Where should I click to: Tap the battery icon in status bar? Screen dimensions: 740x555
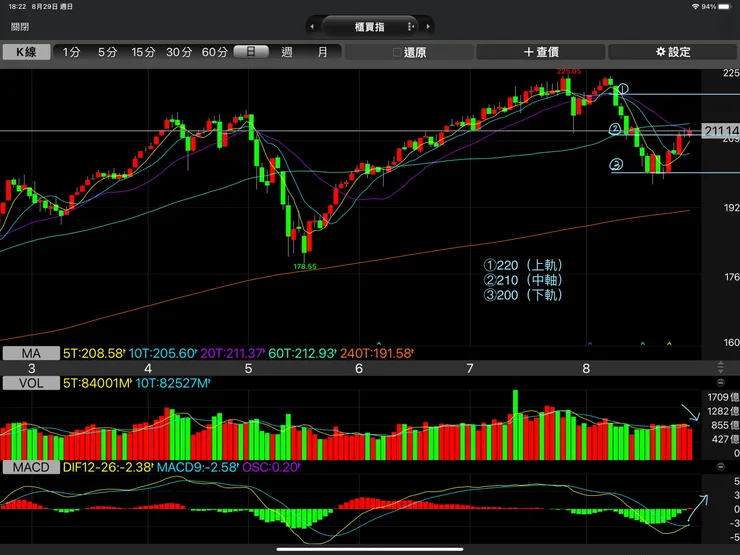pos(724,7)
